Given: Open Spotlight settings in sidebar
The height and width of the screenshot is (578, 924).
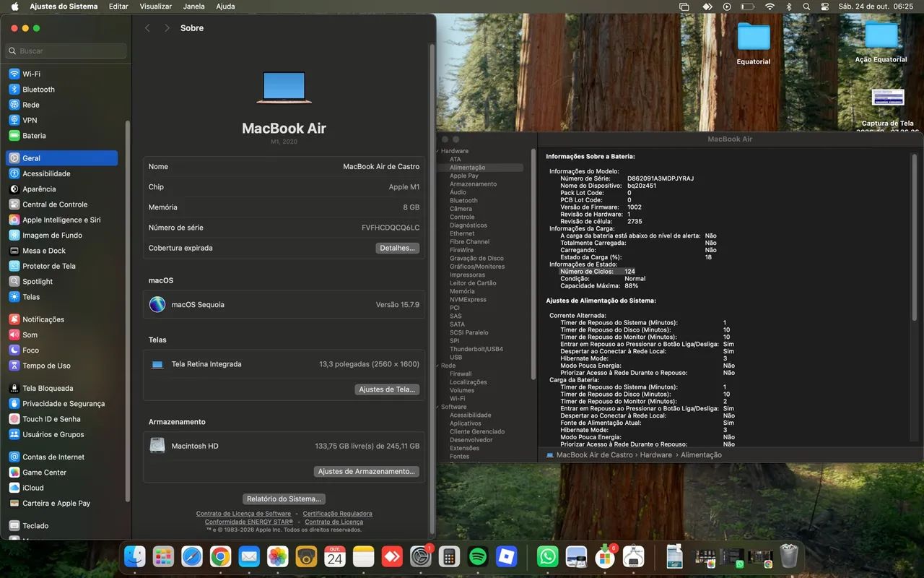Looking at the screenshot, I should tap(61, 281).
